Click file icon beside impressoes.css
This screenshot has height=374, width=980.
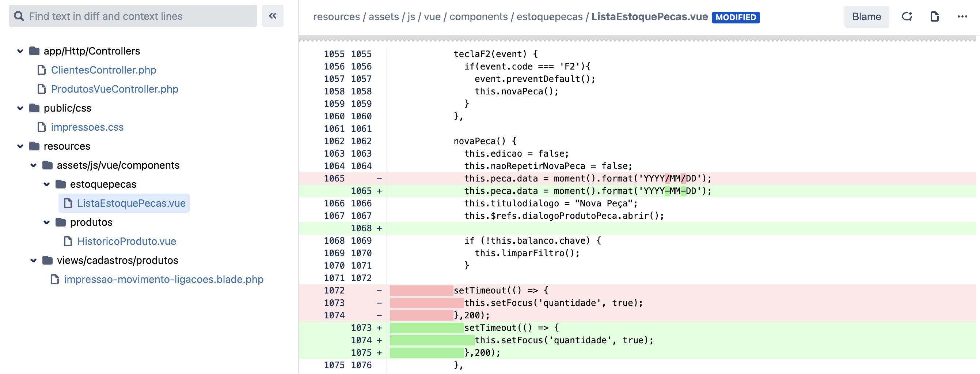[x=41, y=127]
